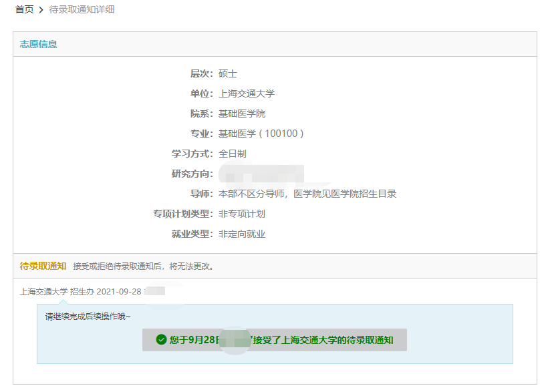Click the message 请继续完成后续操作哦~
The width and height of the screenshot is (542, 392).
(x=88, y=317)
